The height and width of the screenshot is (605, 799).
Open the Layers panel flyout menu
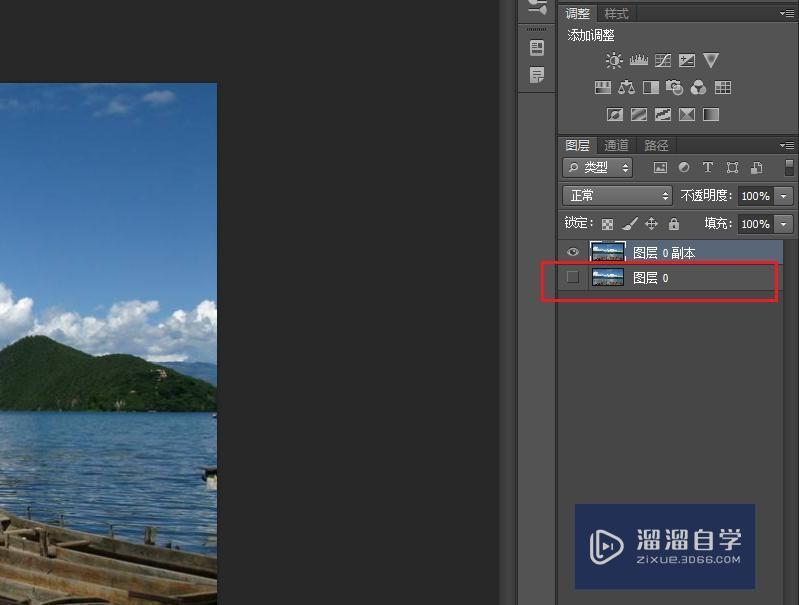tap(787, 146)
